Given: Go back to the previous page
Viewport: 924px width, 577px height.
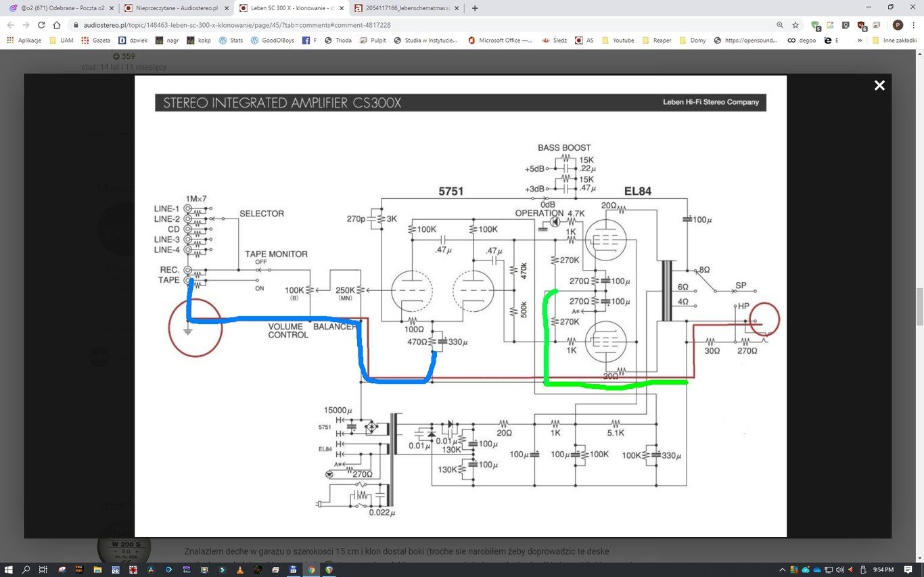Looking at the screenshot, I should 11,25.
